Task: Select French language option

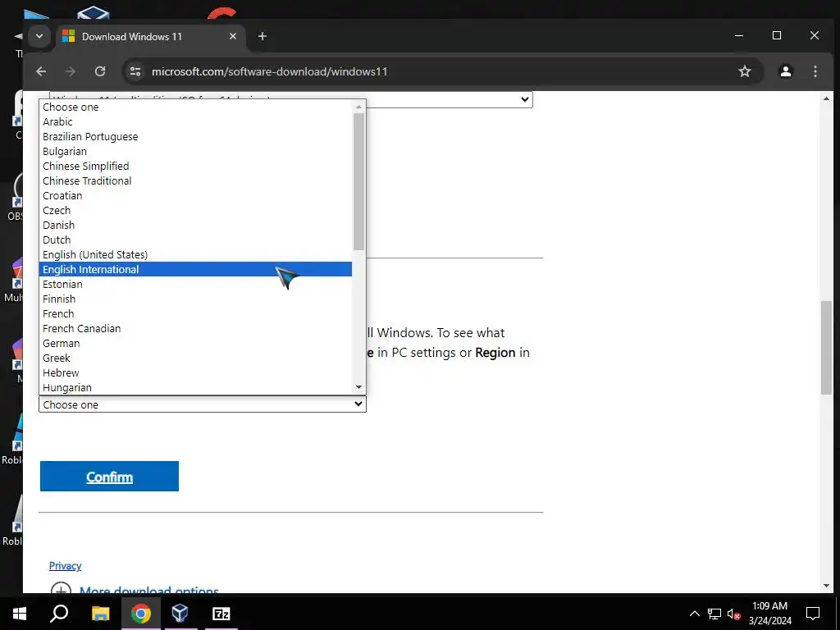Action: click(x=195, y=313)
